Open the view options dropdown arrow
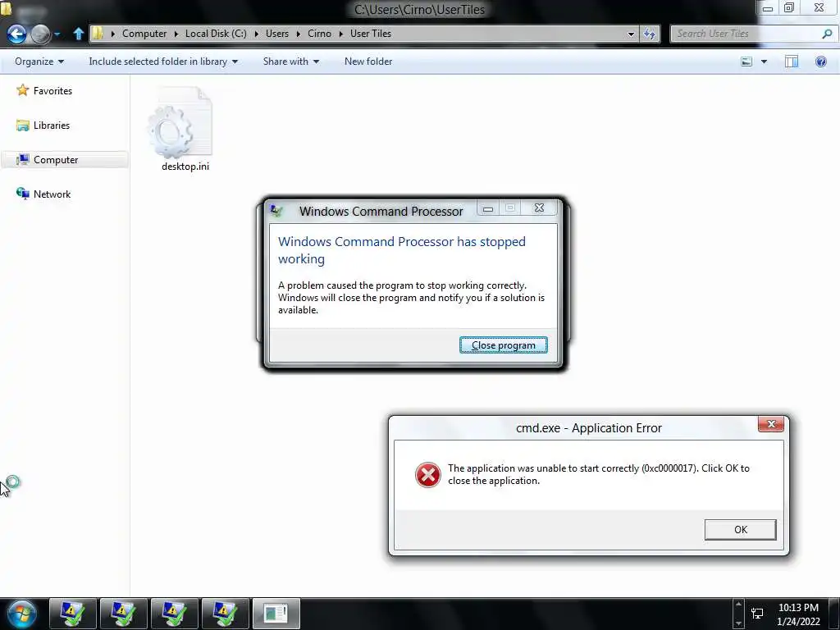Viewport: 840px width, 630px height. point(764,62)
